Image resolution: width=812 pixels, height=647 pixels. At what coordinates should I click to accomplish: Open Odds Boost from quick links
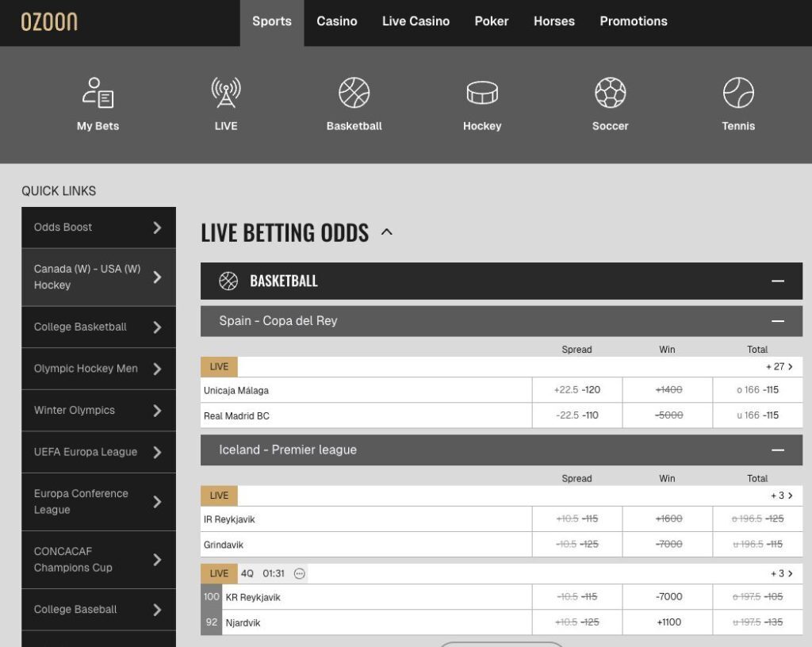point(98,228)
